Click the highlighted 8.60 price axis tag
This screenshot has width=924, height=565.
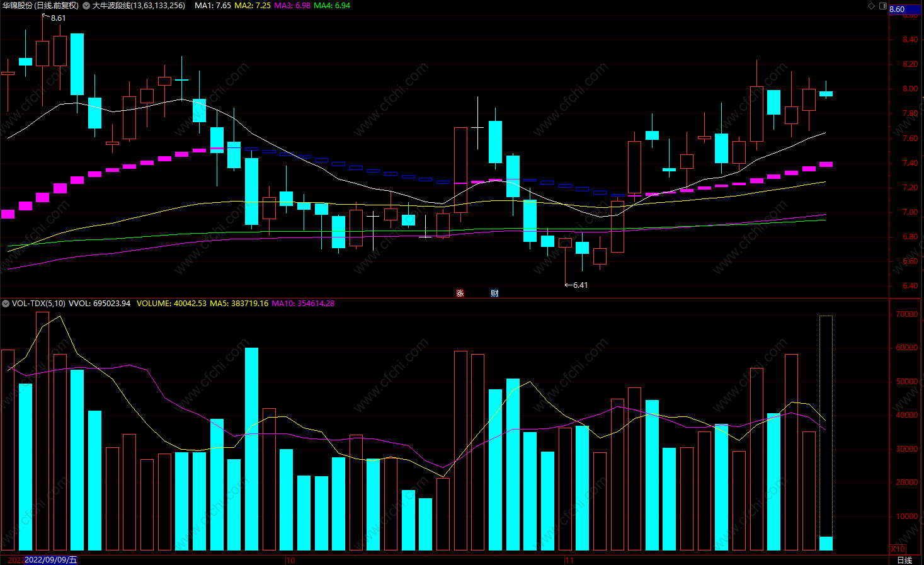click(905, 9)
